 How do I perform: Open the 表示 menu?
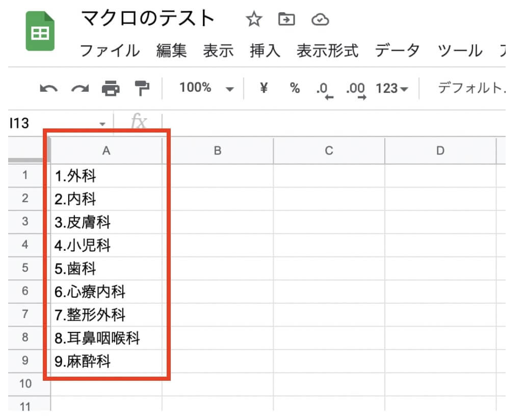218,51
